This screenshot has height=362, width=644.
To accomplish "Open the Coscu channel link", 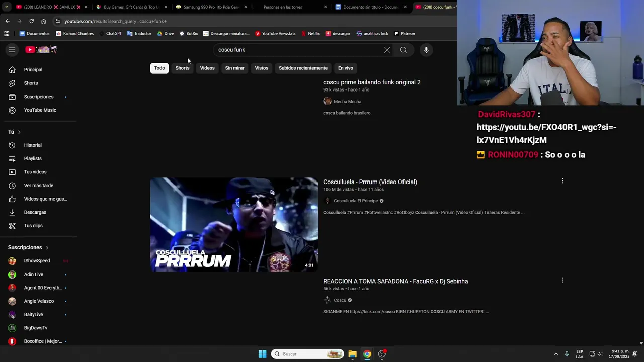I will click(x=340, y=300).
